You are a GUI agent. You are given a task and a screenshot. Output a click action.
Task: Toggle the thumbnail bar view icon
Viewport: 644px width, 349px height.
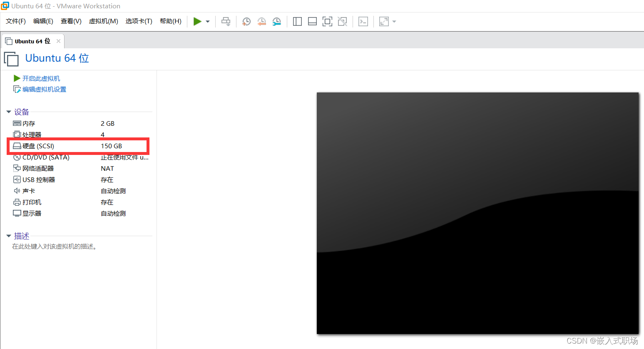[312, 21]
